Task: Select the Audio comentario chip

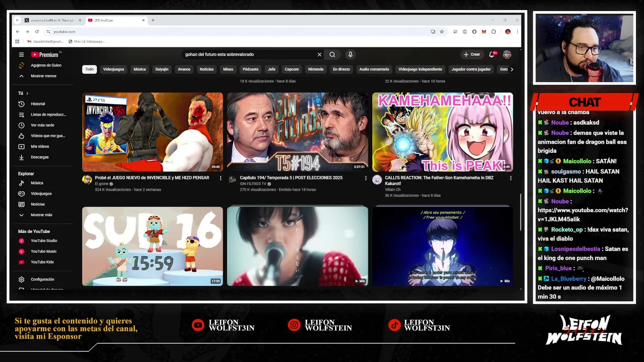Action: [x=374, y=69]
